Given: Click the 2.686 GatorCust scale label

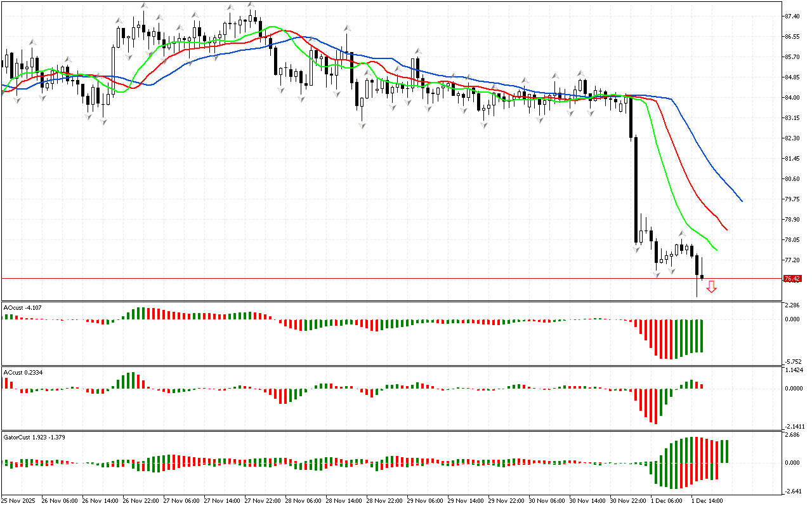Looking at the screenshot, I should pos(793,435).
